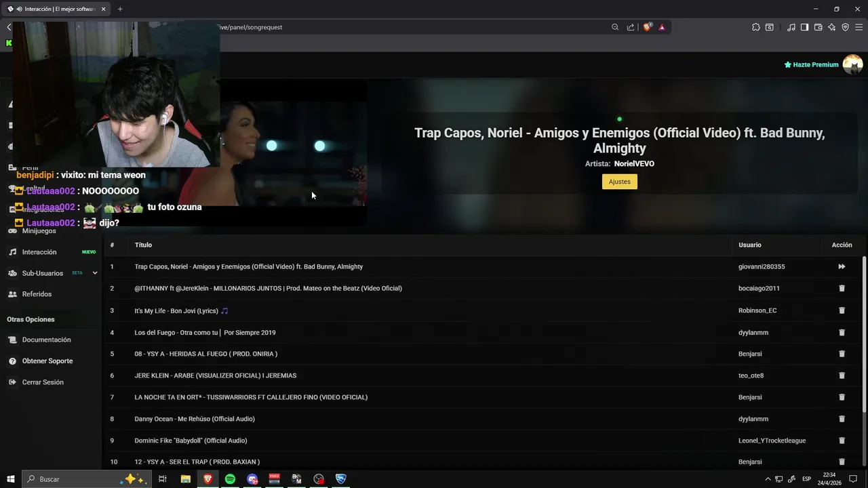The width and height of the screenshot is (868, 488).
Task: Trash Dominic Fike Babydoll request
Action: click(842, 441)
